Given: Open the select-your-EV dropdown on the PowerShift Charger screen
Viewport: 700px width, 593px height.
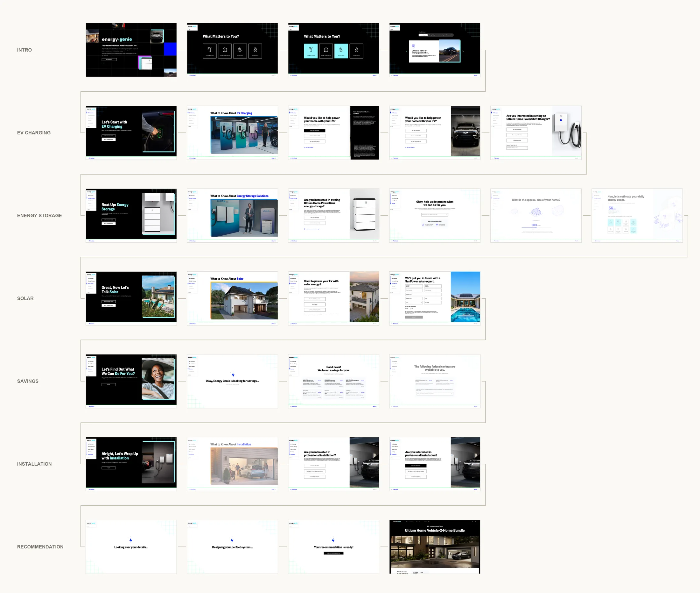Looking at the screenshot, I should point(517,148).
